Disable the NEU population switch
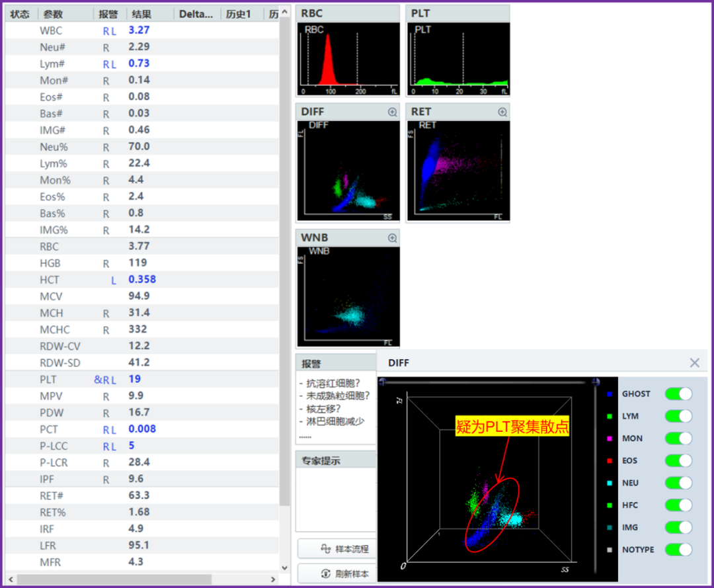This screenshot has height=588, width=714. [x=678, y=483]
